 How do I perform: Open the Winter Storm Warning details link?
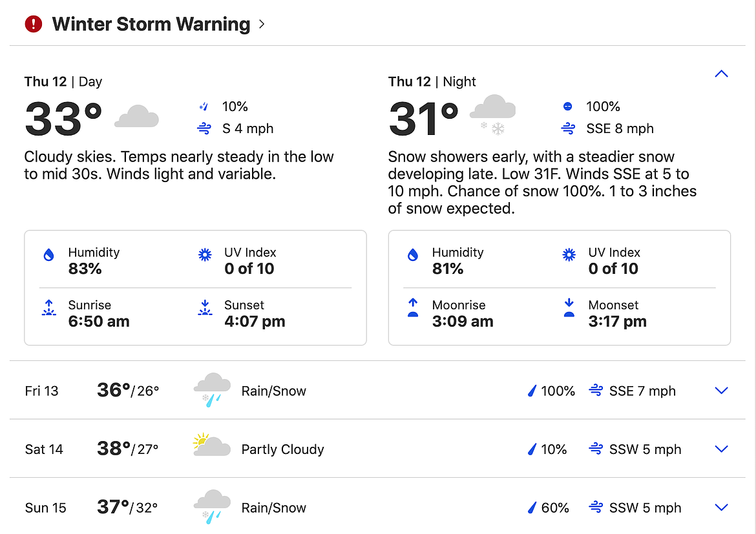(151, 25)
